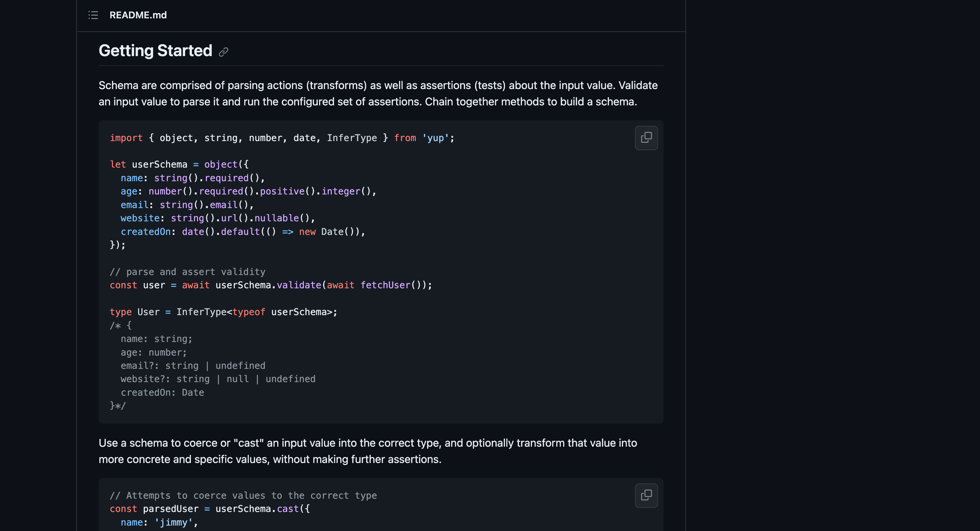Open the README outline icon

[93, 15]
